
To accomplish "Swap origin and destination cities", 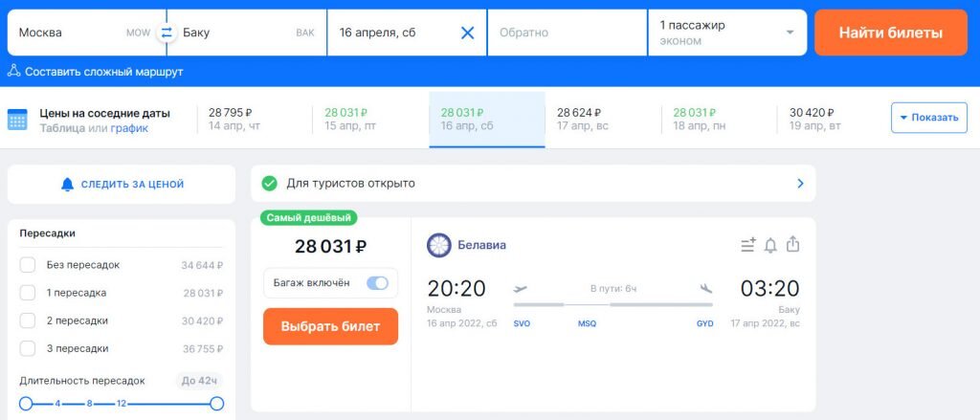I will click(x=167, y=33).
